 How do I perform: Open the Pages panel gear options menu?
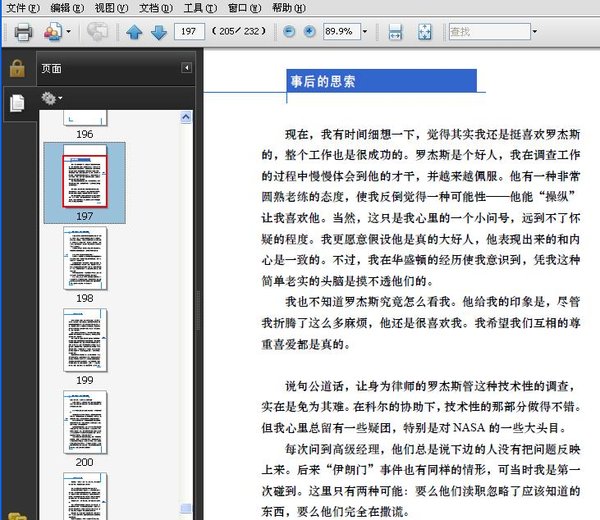coord(51,98)
